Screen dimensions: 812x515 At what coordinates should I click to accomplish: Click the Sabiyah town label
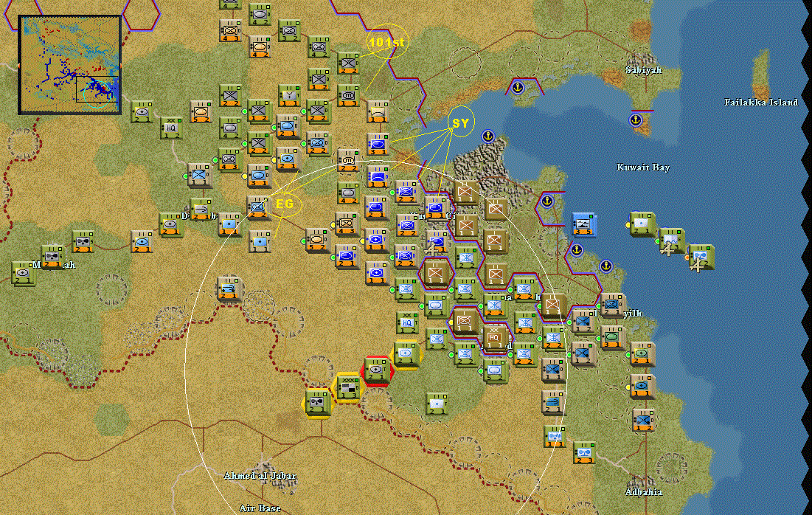(644, 70)
